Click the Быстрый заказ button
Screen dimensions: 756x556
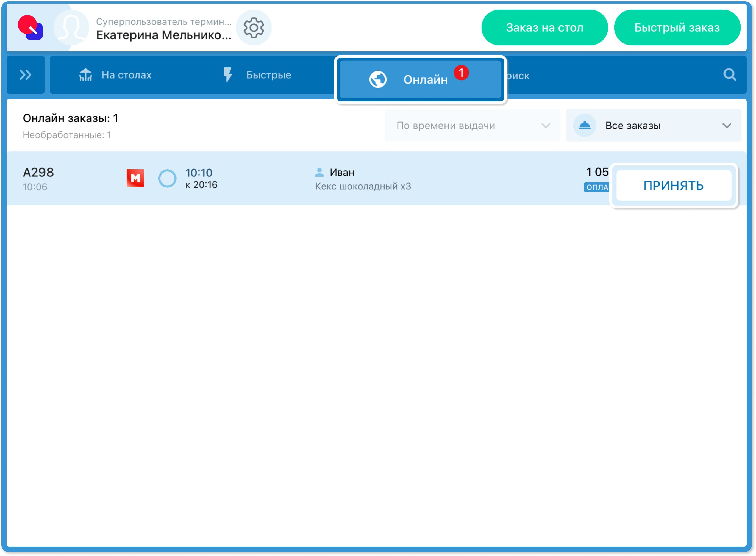[x=677, y=27]
